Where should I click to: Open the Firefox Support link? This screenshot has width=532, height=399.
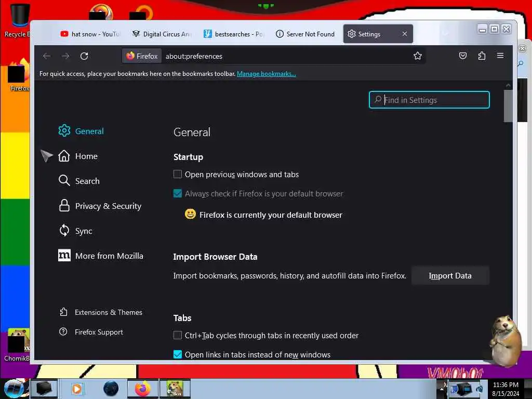click(x=99, y=332)
